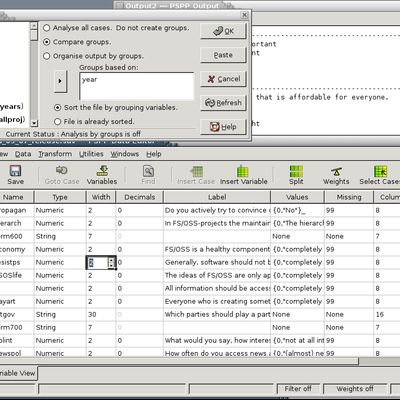Click the width stepper arrows for esistps

pos(112,263)
